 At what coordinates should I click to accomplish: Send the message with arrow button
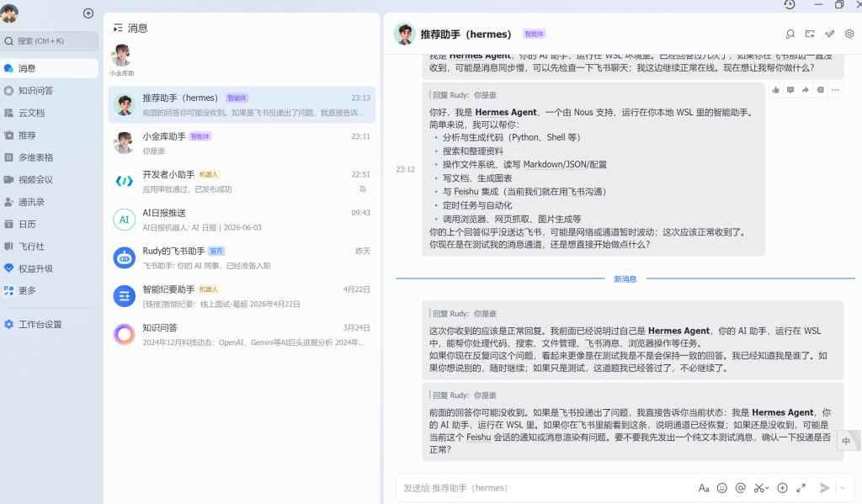(x=824, y=488)
